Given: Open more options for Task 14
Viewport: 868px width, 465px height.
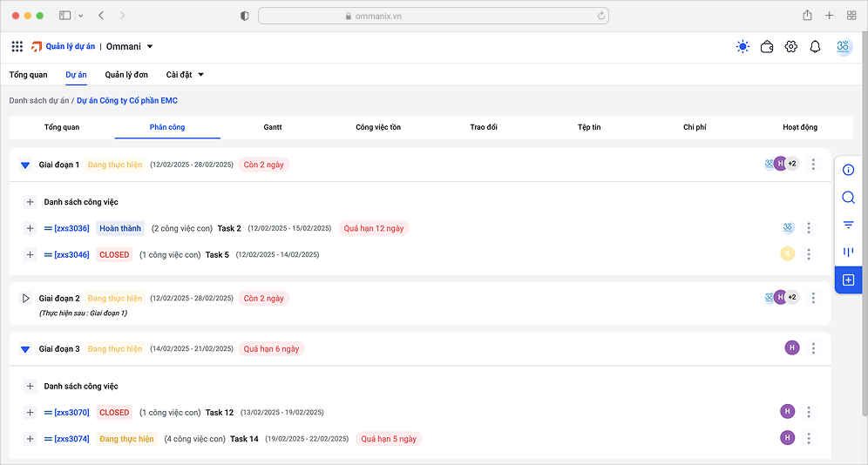Looking at the screenshot, I should pos(809,438).
